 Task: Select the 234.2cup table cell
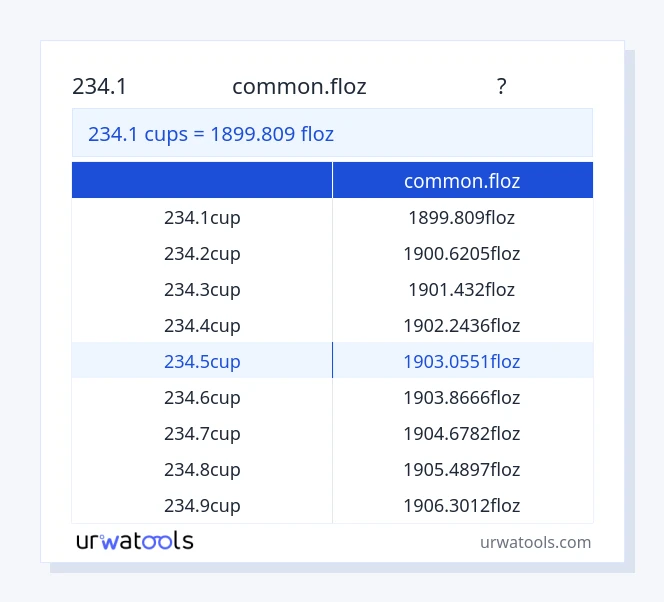click(x=202, y=253)
